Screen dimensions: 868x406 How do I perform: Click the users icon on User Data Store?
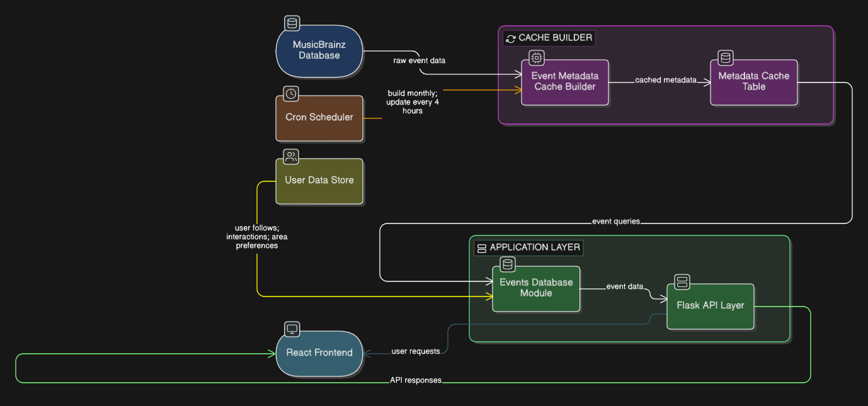291,157
